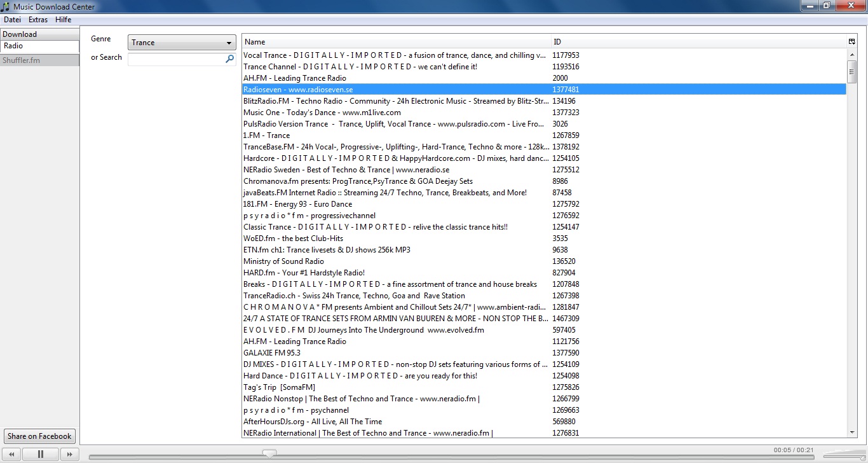
Task: Sort the list by ID column
Action: click(x=699, y=42)
